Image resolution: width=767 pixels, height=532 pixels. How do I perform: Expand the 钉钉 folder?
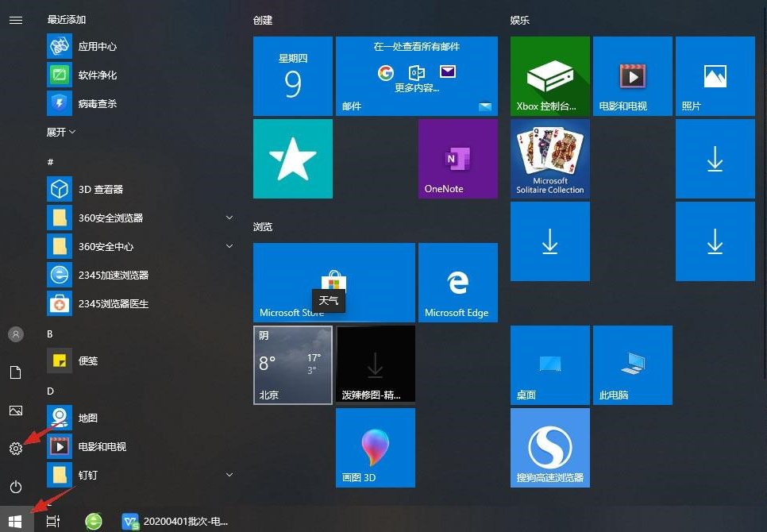[229, 475]
